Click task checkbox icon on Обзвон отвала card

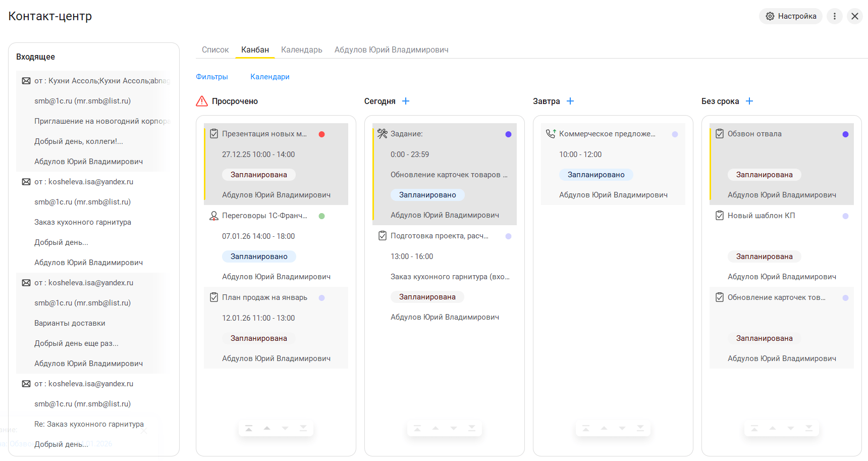coord(719,134)
